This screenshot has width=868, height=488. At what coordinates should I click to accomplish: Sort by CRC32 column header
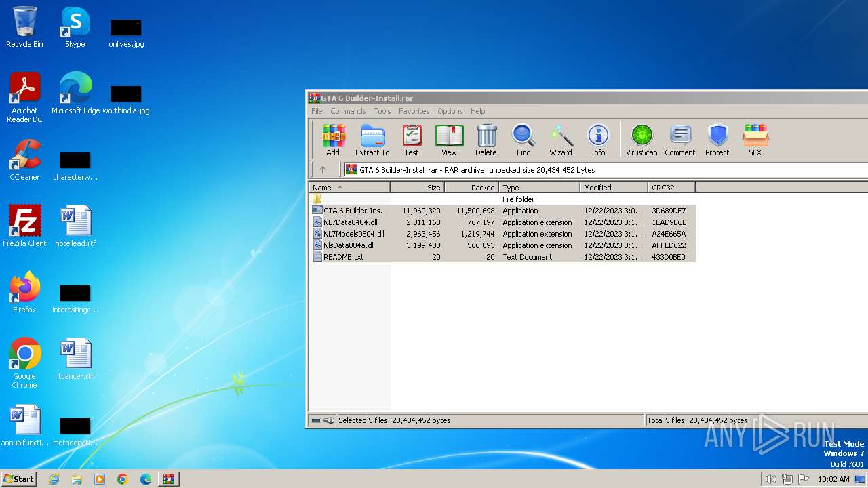click(x=671, y=188)
